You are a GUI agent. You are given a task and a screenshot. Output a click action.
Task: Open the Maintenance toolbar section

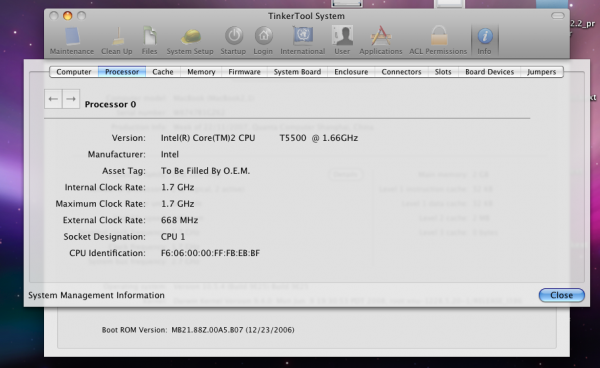[x=72, y=41]
